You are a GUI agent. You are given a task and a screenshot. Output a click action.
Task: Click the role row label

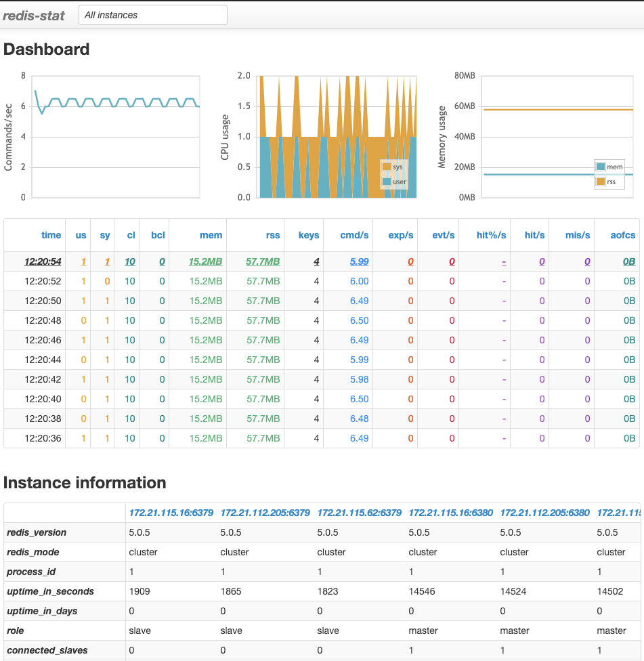point(15,631)
